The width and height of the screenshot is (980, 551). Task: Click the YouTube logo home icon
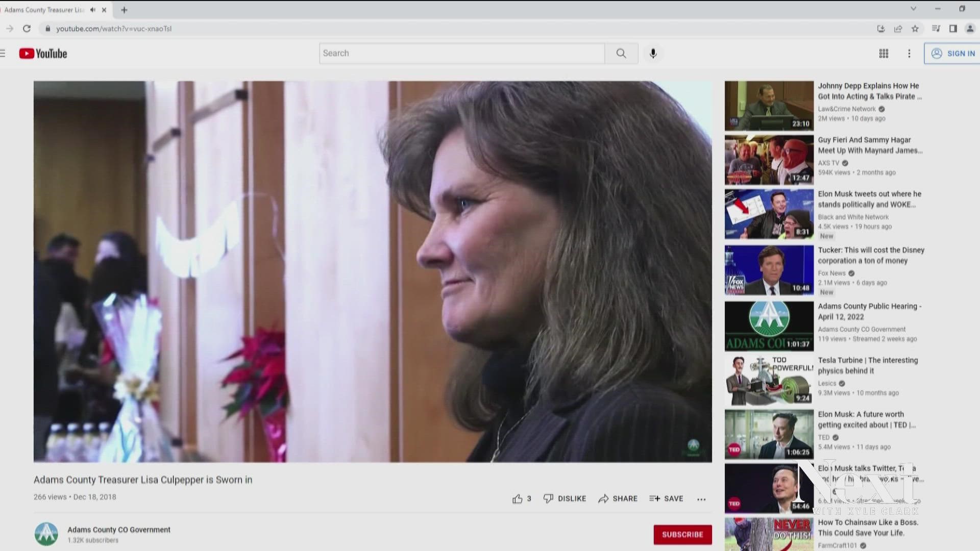click(x=43, y=54)
